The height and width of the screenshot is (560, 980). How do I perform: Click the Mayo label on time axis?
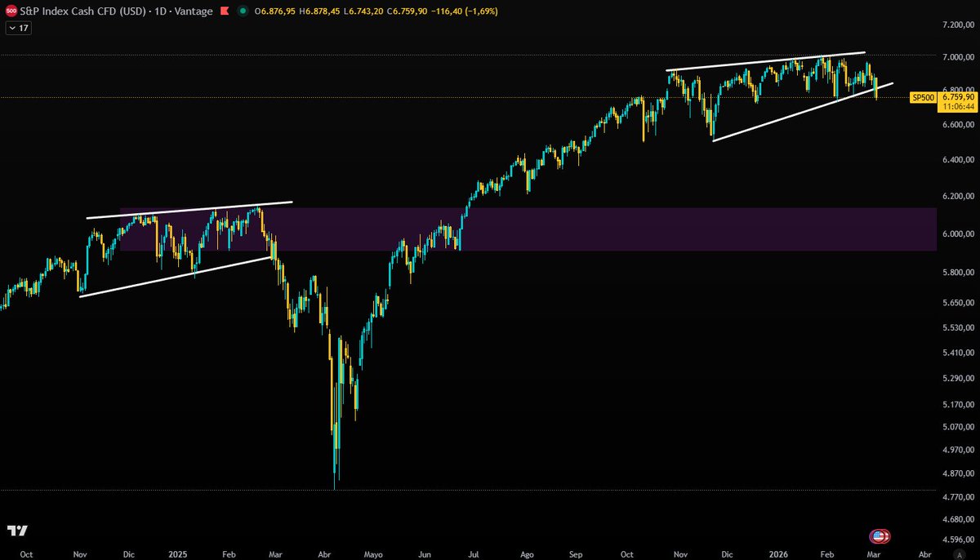(372, 553)
